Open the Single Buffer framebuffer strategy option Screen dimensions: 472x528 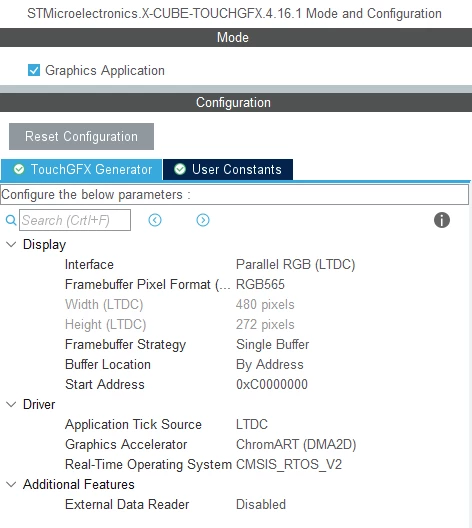pos(272,344)
